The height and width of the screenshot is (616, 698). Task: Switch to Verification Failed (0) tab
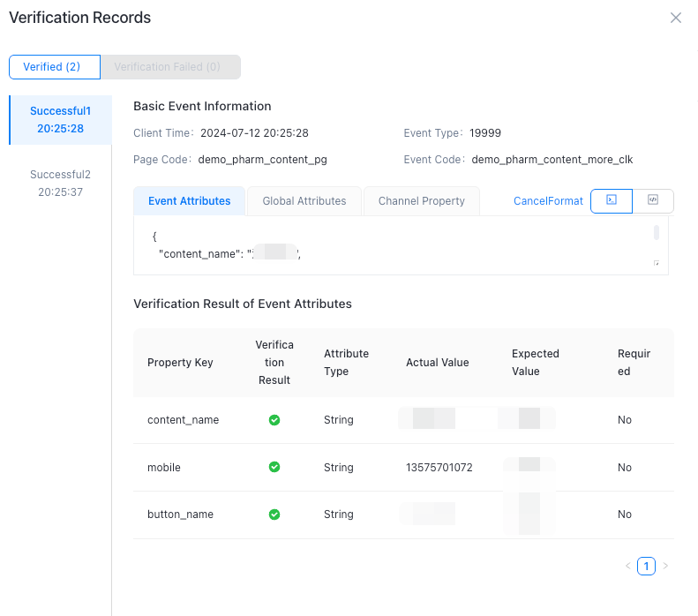click(x=170, y=67)
